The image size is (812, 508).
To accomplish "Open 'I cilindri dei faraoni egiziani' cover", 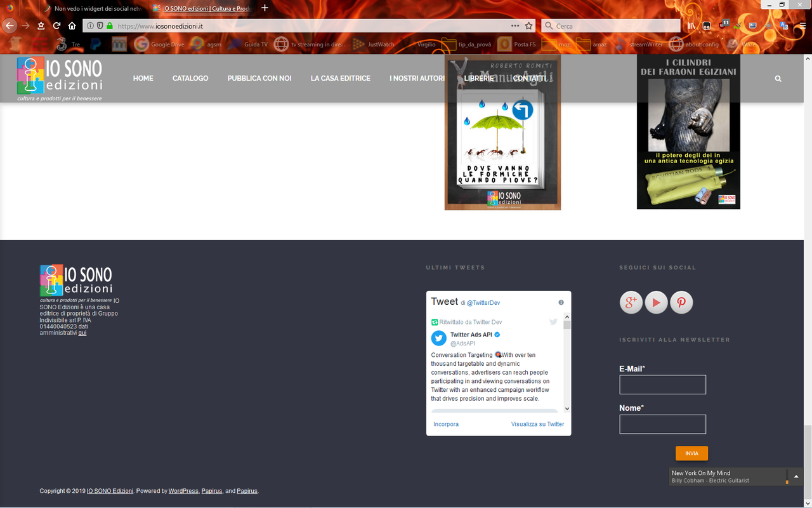I will pyautogui.click(x=688, y=131).
